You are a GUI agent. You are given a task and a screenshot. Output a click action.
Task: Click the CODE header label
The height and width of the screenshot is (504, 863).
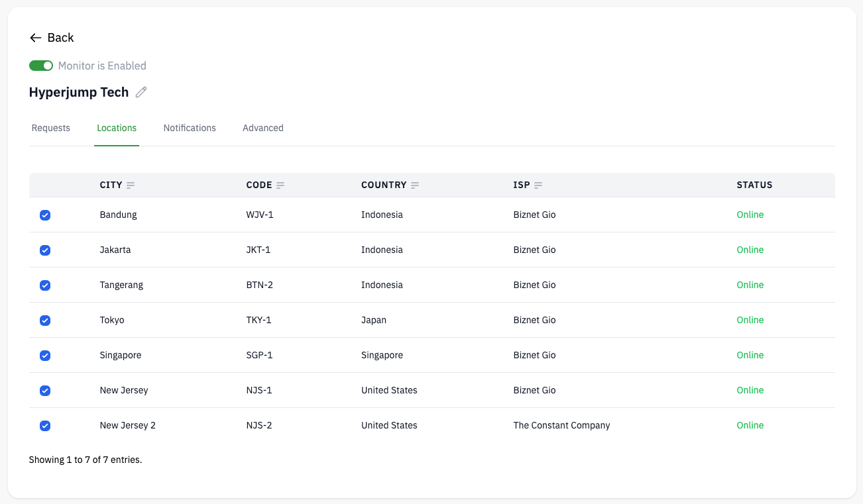[x=259, y=185]
